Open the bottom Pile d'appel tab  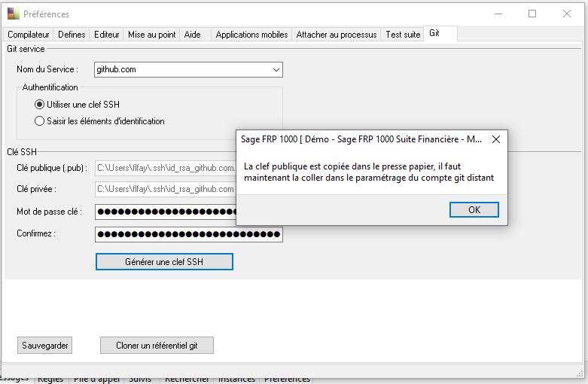[x=97, y=379]
